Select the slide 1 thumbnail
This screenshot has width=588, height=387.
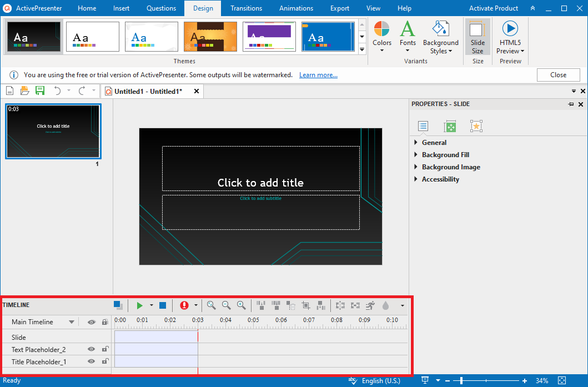coord(53,132)
